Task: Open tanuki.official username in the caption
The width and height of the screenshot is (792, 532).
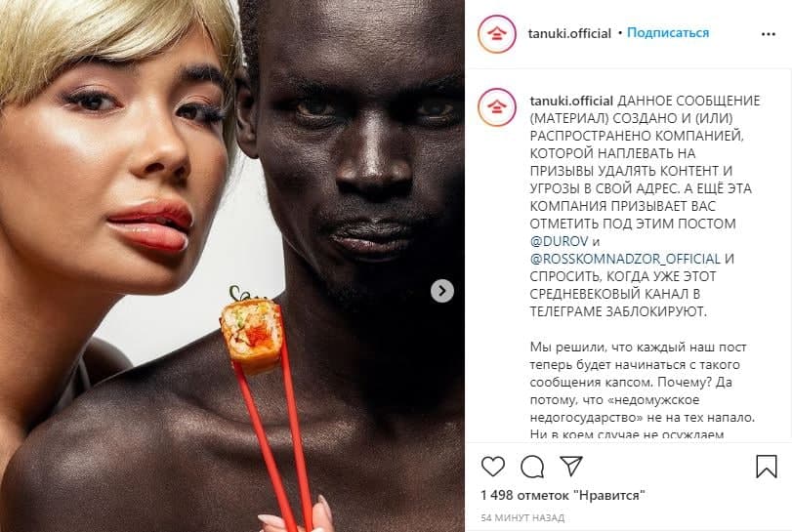Action: click(571, 101)
